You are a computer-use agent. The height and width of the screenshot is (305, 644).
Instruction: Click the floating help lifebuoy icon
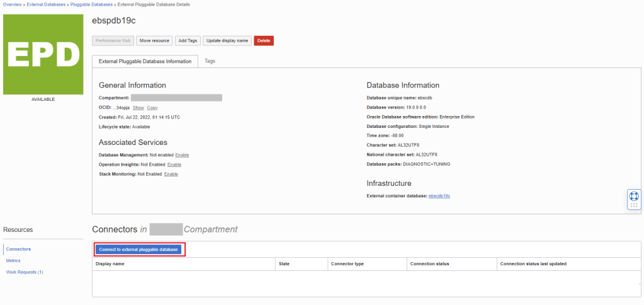coord(634,196)
